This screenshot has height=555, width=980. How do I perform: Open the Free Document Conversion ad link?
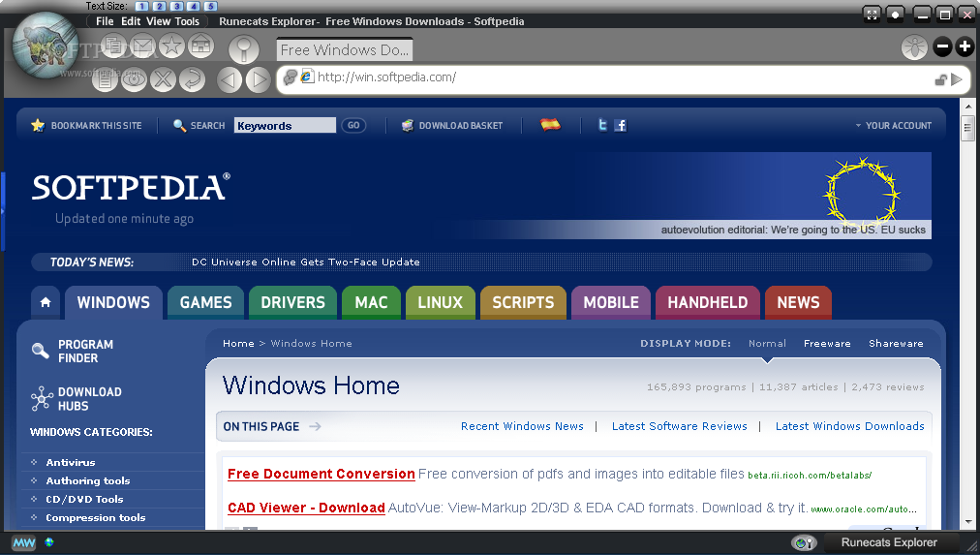tap(322, 474)
